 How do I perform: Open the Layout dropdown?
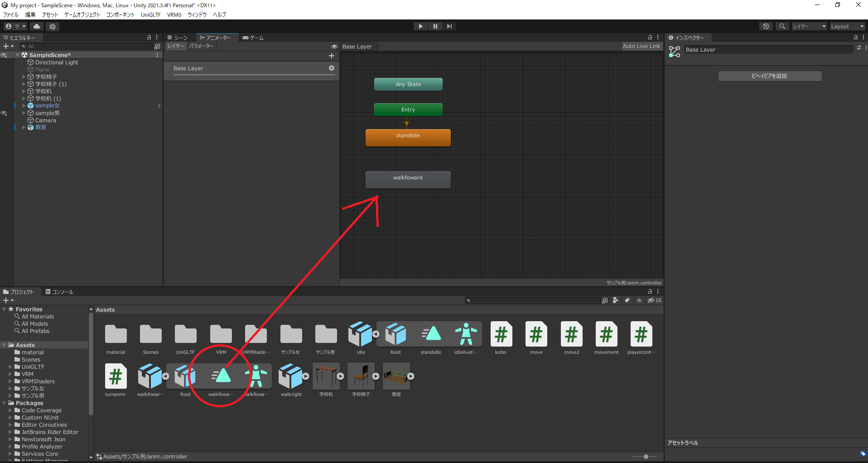(x=847, y=26)
